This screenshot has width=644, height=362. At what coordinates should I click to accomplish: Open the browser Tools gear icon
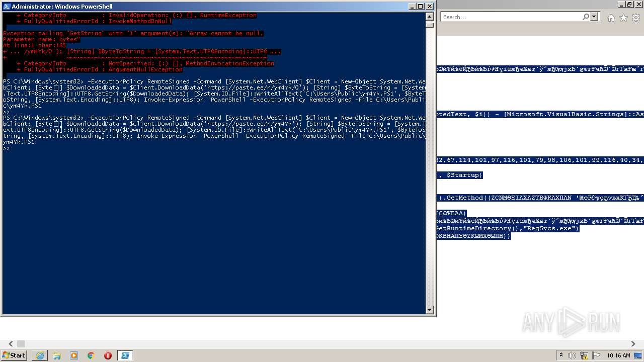[636, 18]
